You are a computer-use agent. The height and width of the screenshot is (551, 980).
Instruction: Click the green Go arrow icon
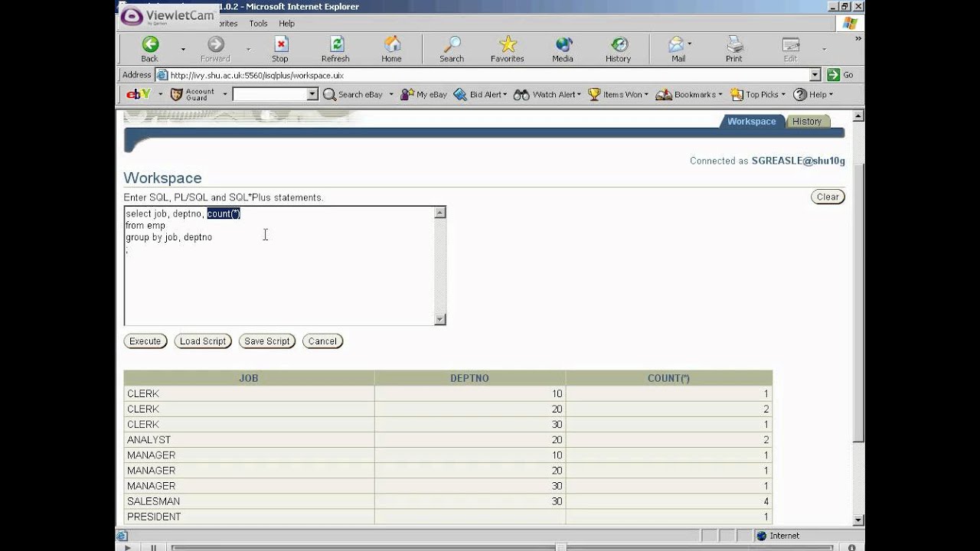coord(834,75)
